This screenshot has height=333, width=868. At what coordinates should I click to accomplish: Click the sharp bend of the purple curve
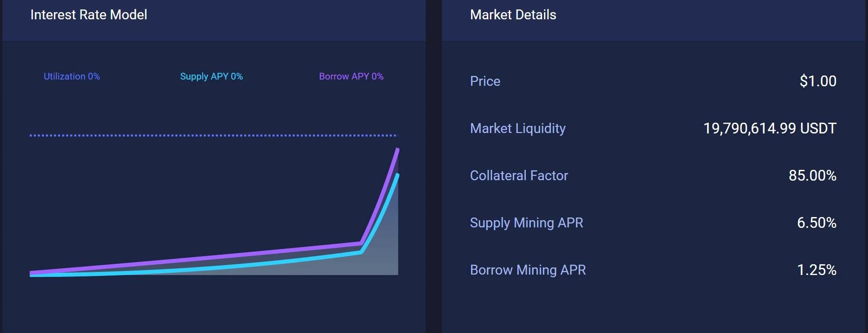click(x=361, y=243)
